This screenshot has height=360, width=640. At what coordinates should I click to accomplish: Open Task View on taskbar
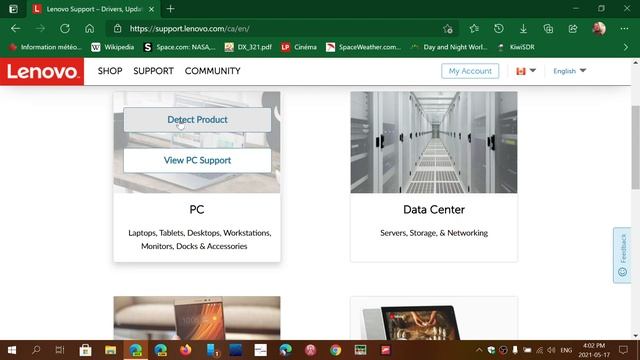click(x=60, y=350)
